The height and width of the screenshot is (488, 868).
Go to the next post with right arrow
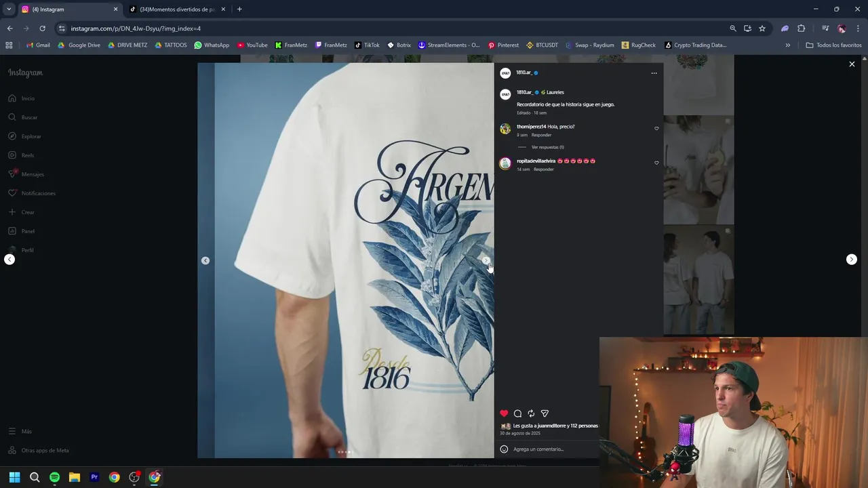tap(852, 260)
